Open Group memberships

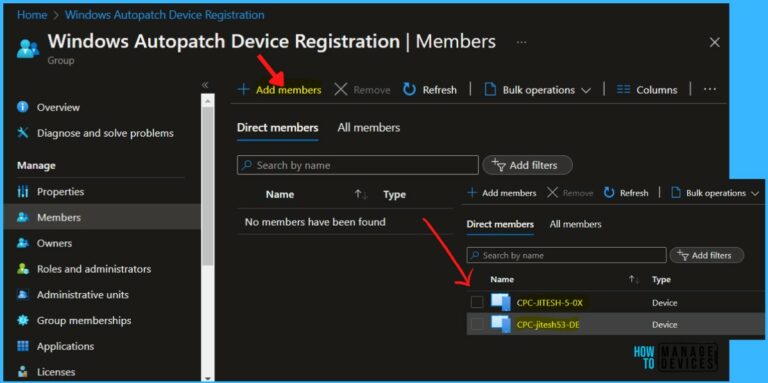point(84,321)
